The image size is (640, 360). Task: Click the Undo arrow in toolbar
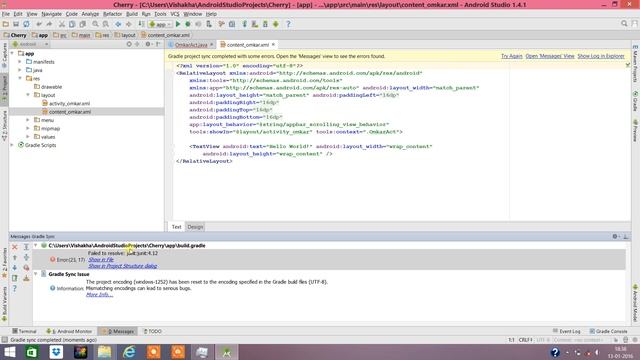(x=39, y=24)
